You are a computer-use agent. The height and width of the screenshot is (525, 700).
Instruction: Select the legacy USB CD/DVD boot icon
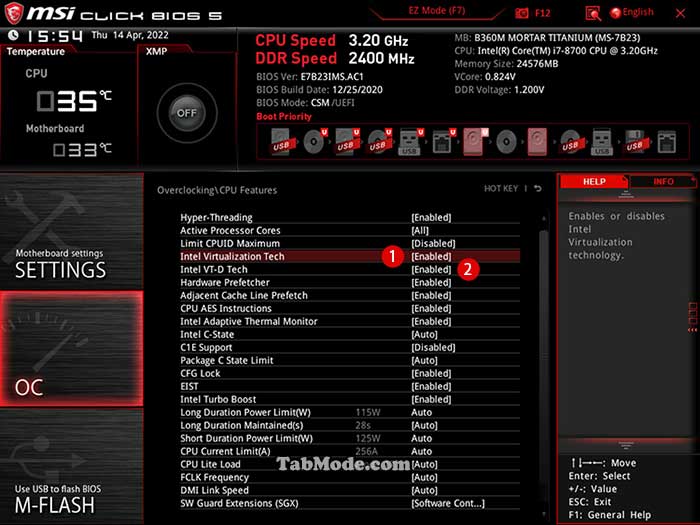(x=571, y=142)
